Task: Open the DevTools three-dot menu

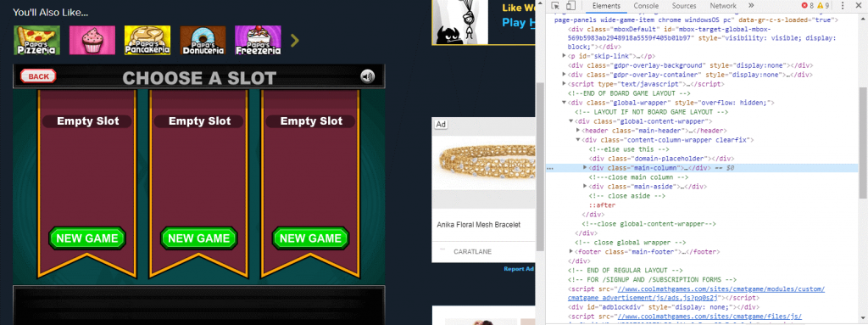Action: (843, 6)
